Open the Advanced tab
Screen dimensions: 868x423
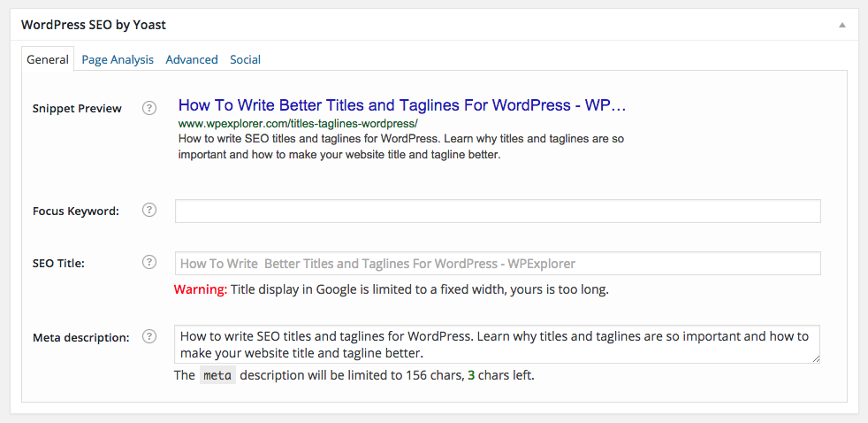(192, 59)
